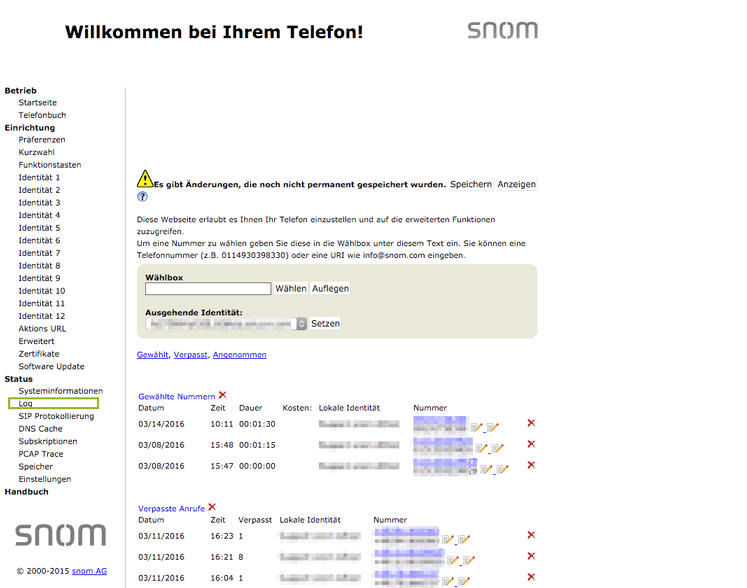The width and height of the screenshot is (747, 588).
Task: Open the Ausgehende Identität dropdown
Action: [225, 324]
